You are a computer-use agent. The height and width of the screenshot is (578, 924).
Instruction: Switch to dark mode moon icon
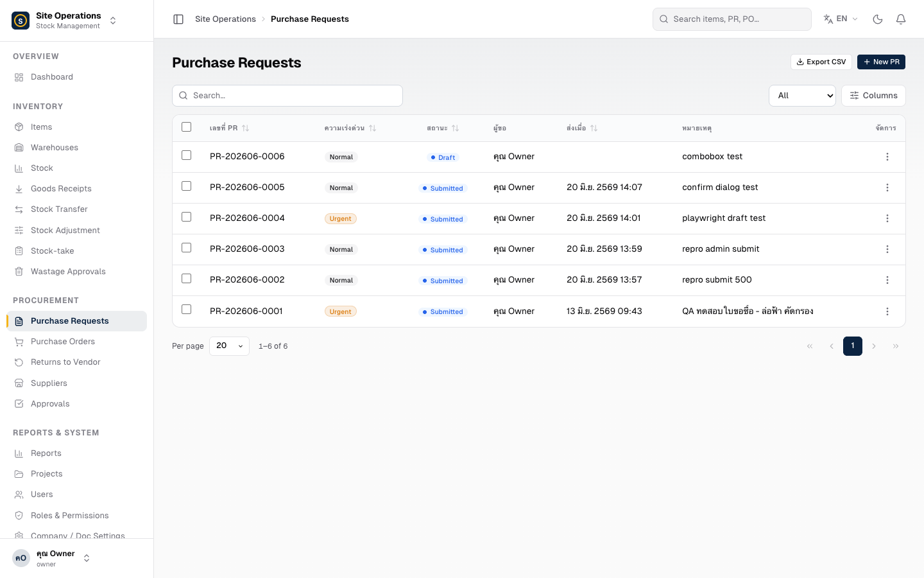878,19
